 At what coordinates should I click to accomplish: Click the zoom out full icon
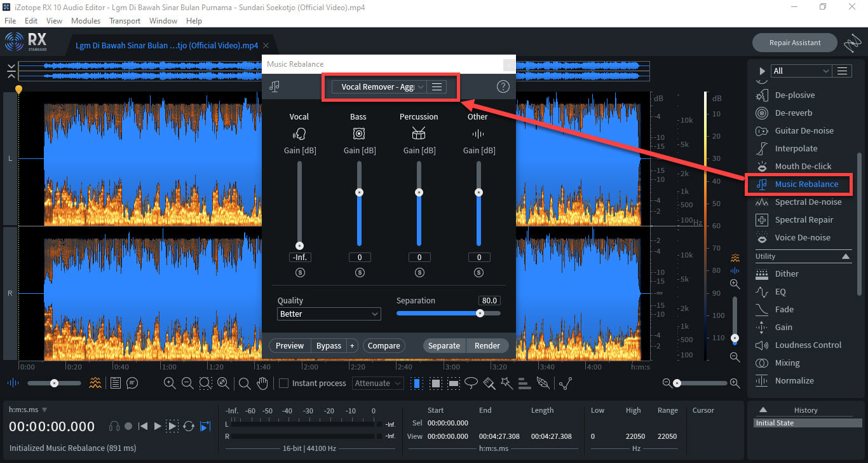point(223,383)
